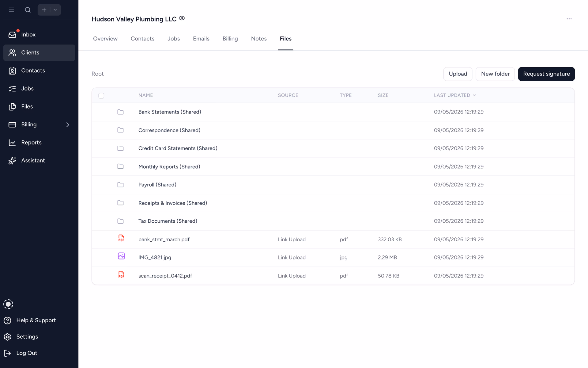588x368 pixels.
Task: Click the Monthly Reports folder icon
Action: pyautogui.click(x=121, y=167)
